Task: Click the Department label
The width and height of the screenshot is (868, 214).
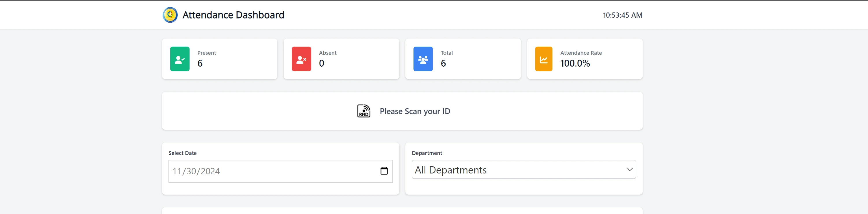Action: pos(426,153)
